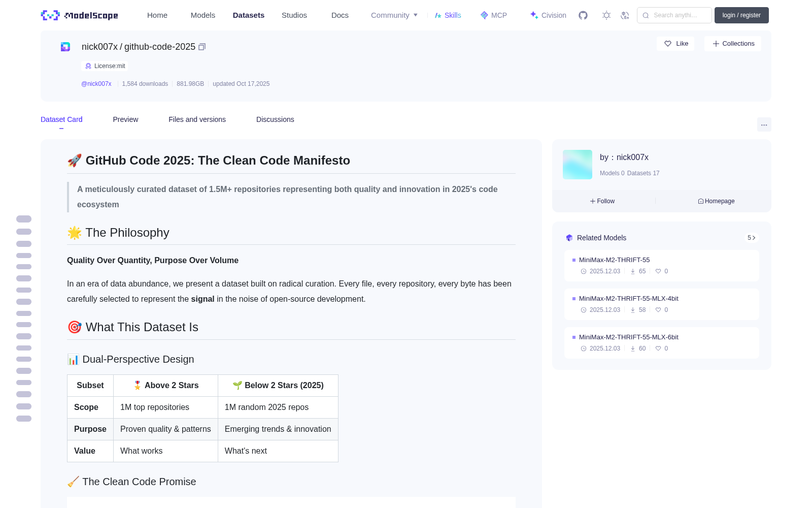Copy dataset name with copy icon

pos(202,47)
